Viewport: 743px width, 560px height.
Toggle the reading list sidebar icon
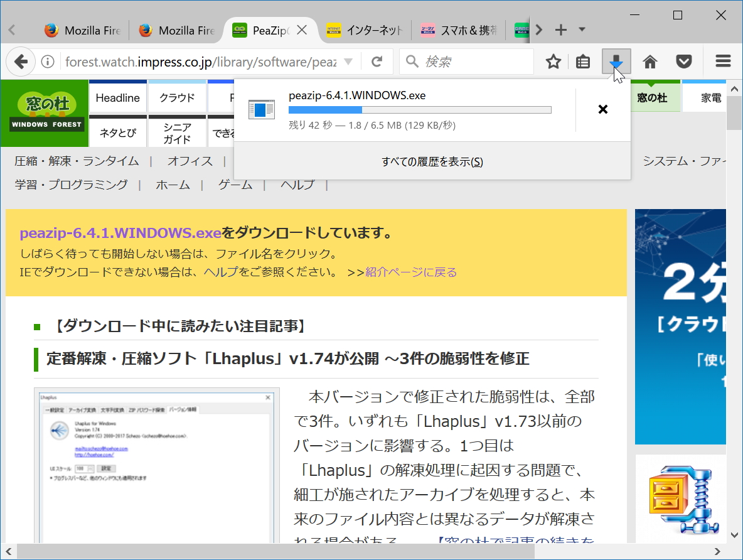point(582,62)
